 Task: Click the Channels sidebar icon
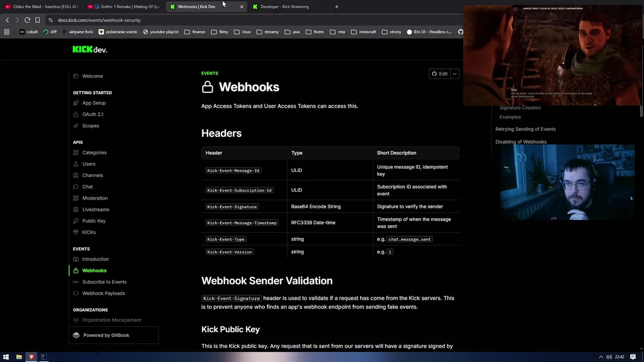(76, 175)
